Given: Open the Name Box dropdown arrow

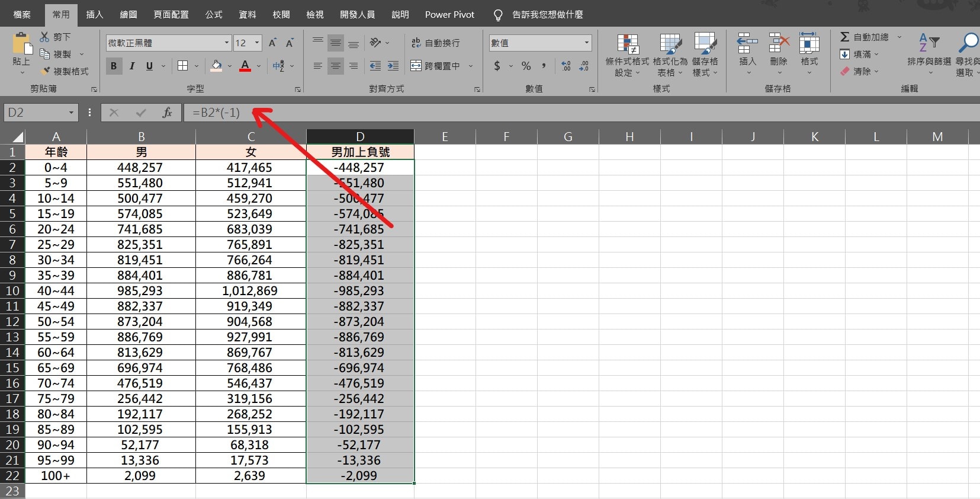Looking at the screenshot, I should tap(71, 113).
